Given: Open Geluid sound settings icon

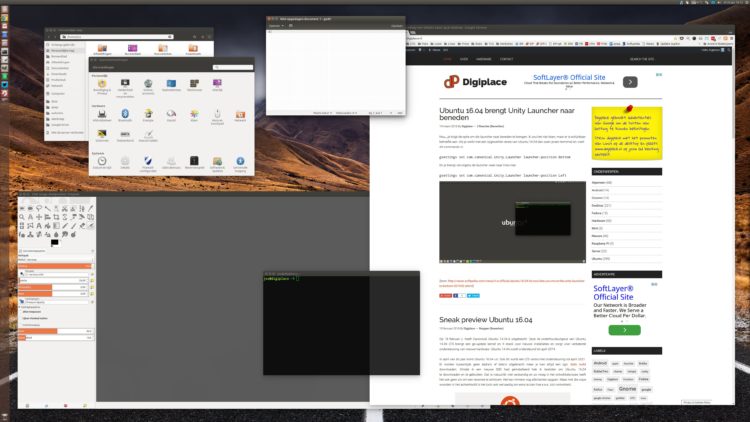Looking at the screenshot, I should pos(171,115).
